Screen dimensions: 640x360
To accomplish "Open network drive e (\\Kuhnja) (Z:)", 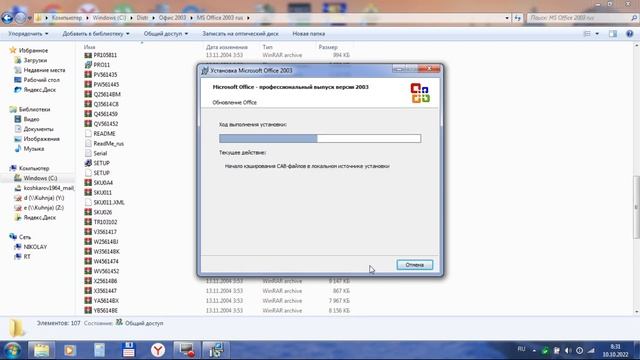I will click(x=44, y=208).
